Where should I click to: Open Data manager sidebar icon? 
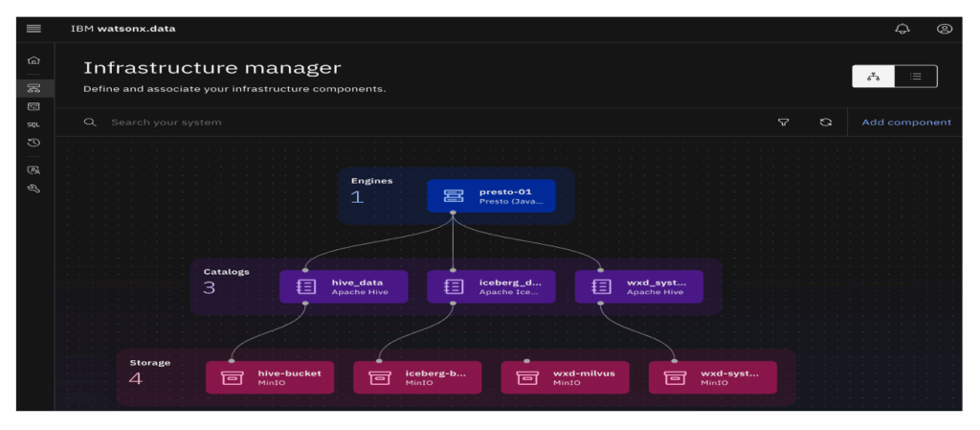(33, 107)
